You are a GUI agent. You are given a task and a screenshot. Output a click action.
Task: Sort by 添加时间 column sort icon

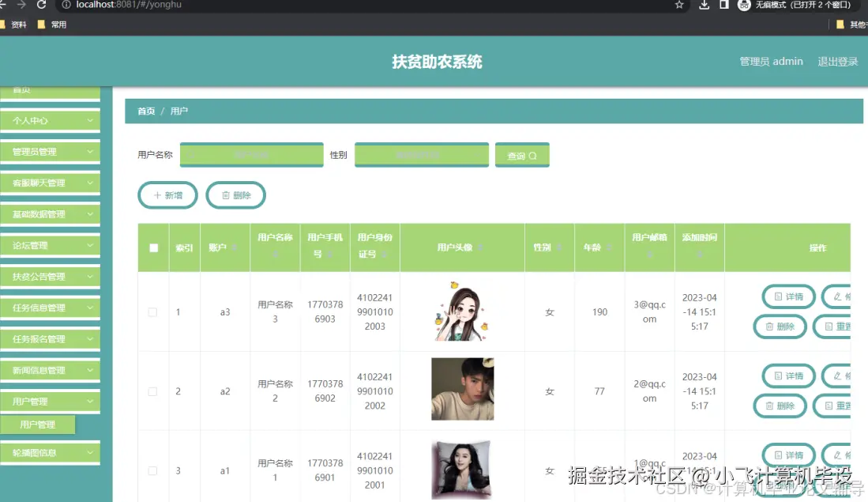tap(700, 254)
